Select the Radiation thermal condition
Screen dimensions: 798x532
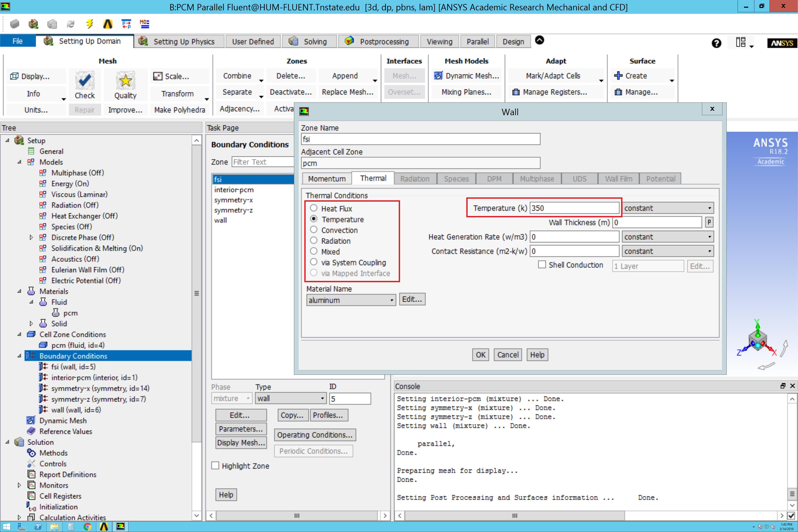point(314,240)
